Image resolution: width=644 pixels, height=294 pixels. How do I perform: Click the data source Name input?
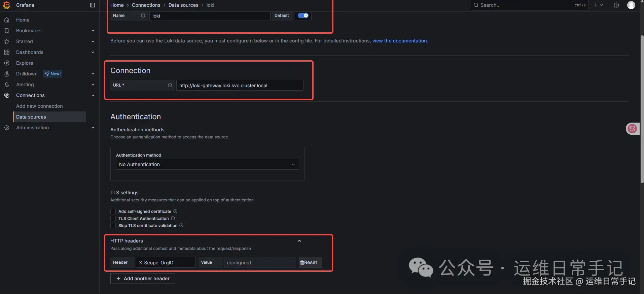[x=210, y=16]
